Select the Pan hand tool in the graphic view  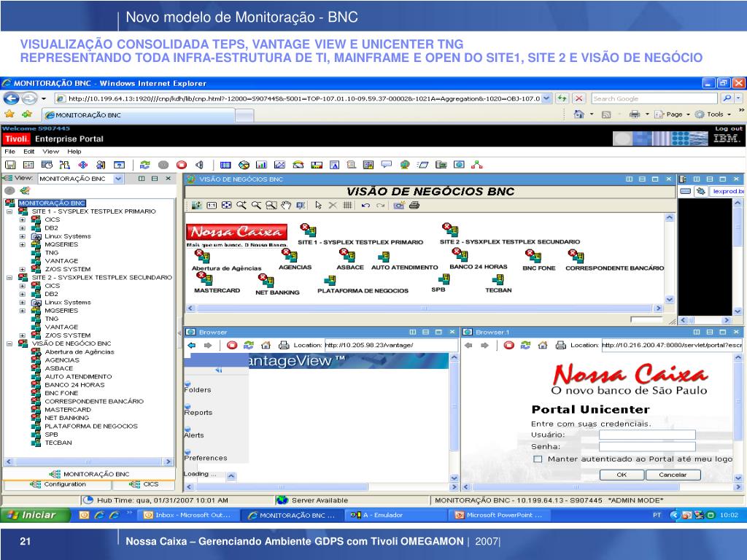tap(286, 205)
